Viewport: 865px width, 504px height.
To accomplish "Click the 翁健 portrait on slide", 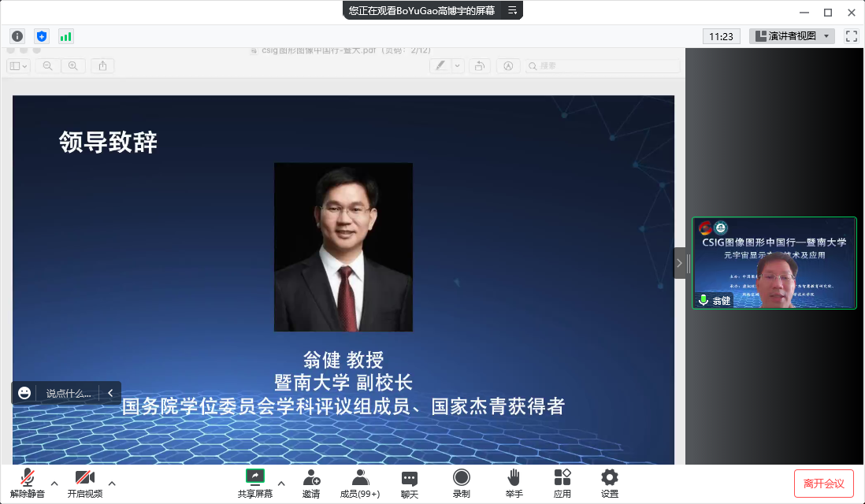I will coord(343,247).
